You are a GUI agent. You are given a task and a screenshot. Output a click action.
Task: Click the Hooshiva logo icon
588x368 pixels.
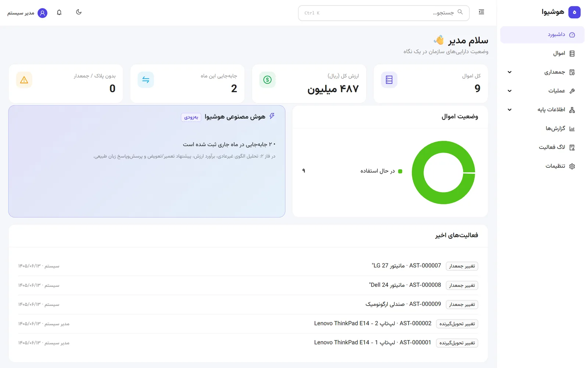[x=574, y=12]
